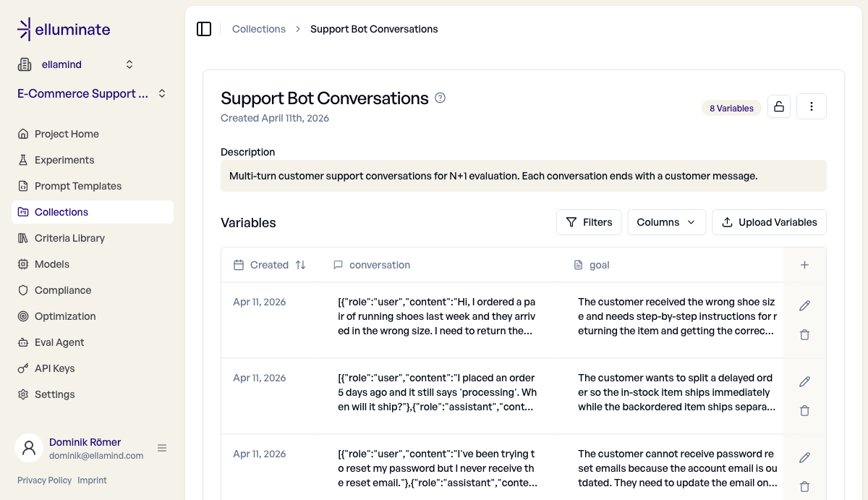Toggle sort order on the Created column

click(299, 265)
